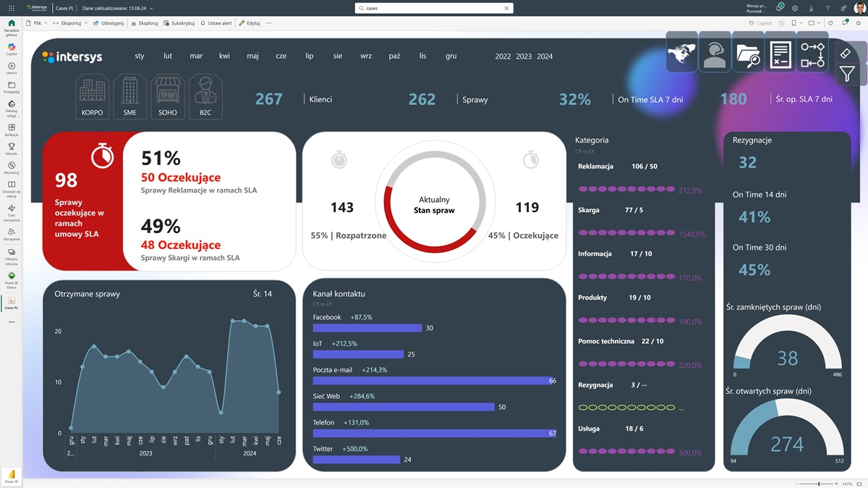Open the folder search icon
868x488 pixels.
click(748, 51)
